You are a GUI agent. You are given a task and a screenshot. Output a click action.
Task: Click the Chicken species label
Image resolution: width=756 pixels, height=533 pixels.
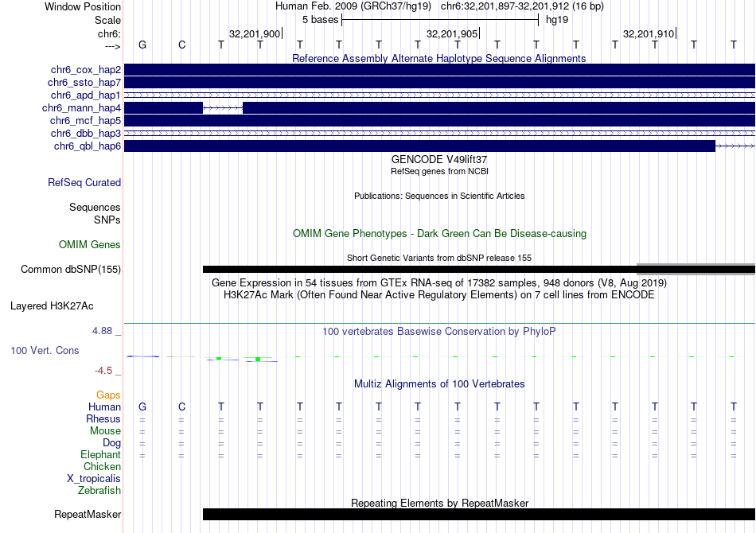(102, 467)
